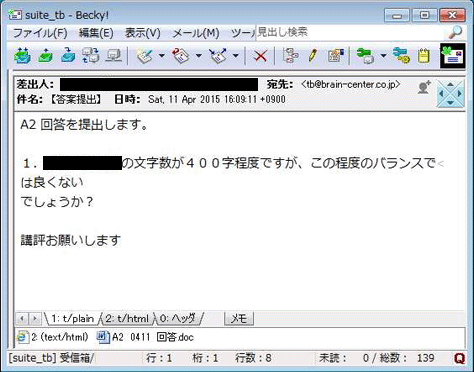Delete message with the red X icon
Image resolution: width=474 pixels, height=372 pixels.
point(260,56)
